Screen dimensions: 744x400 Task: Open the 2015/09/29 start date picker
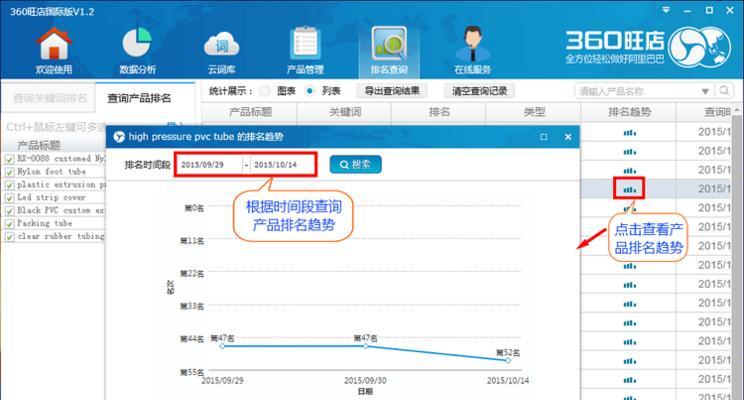pyautogui.click(x=209, y=165)
